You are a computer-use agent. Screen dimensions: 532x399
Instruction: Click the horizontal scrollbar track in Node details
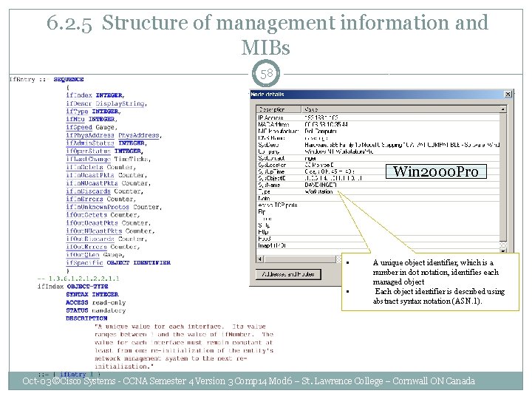[300, 259]
